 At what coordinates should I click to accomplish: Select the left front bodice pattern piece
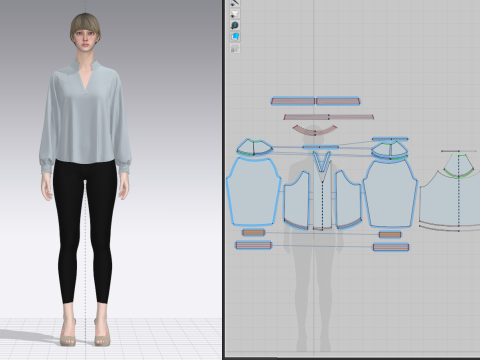pos(296,201)
